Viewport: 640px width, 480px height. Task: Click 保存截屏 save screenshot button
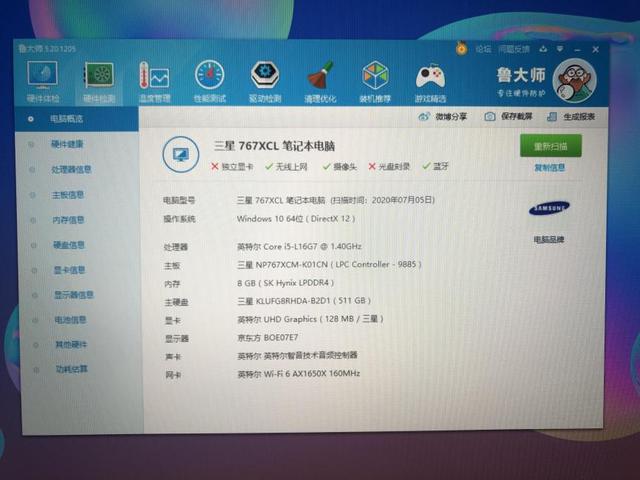508,117
